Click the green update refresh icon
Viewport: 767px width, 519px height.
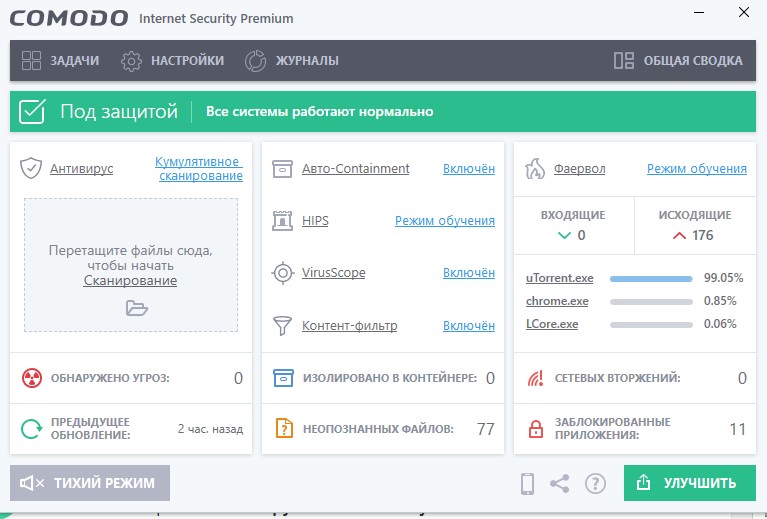coord(32,429)
